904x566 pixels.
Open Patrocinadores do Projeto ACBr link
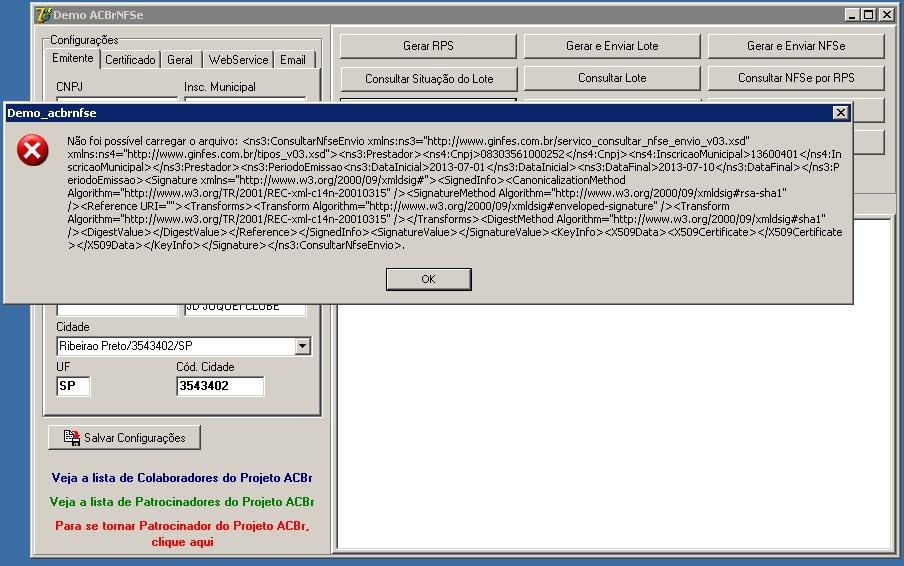click(182, 502)
